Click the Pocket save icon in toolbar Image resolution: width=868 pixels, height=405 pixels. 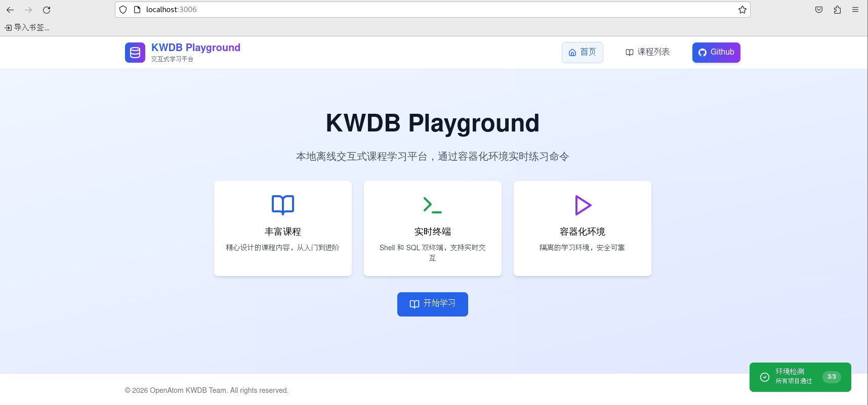tap(819, 10)
